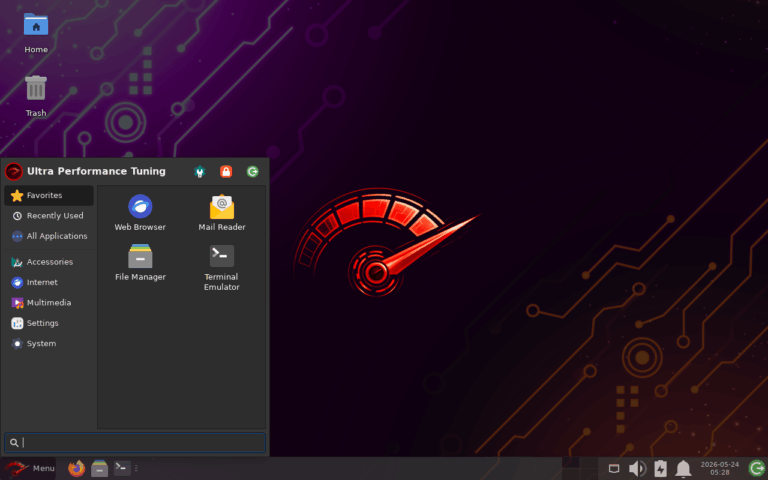Open the Home folder desktop icon

point(36,32)
